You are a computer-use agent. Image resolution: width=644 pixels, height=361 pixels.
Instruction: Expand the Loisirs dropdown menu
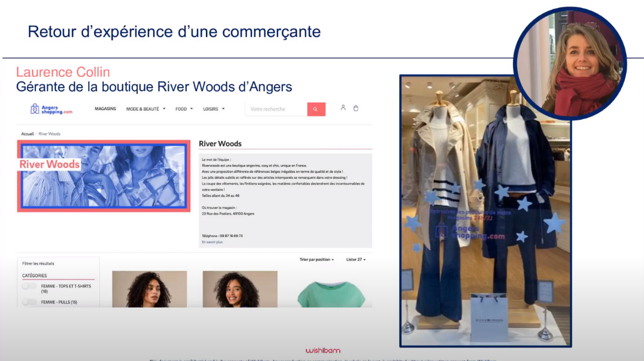point(214,109)
